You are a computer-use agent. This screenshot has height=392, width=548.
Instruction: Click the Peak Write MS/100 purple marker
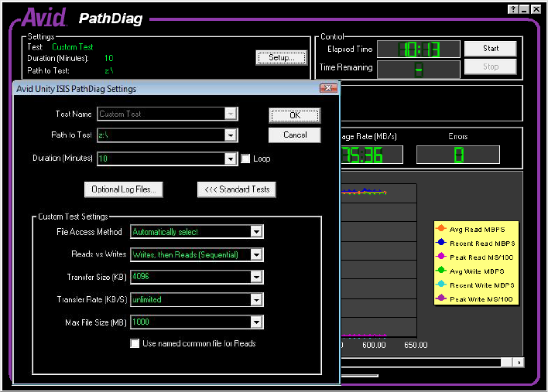441,298
